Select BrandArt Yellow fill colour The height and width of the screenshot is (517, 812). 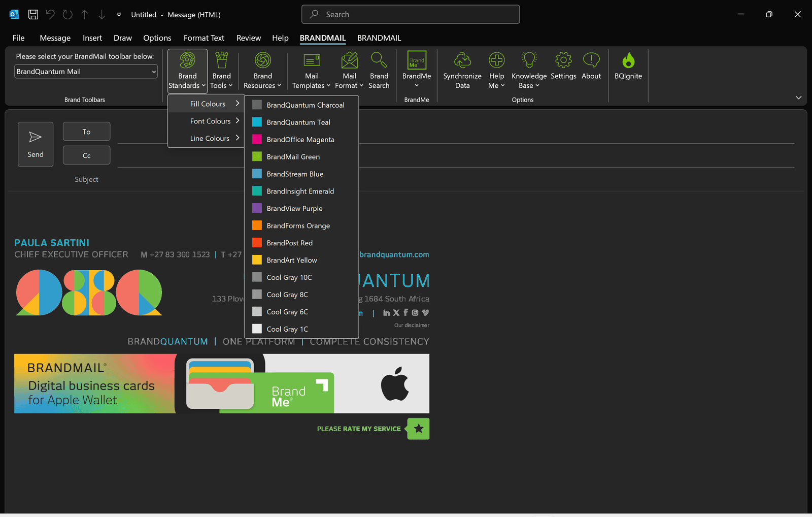click(x=301, y=260)
